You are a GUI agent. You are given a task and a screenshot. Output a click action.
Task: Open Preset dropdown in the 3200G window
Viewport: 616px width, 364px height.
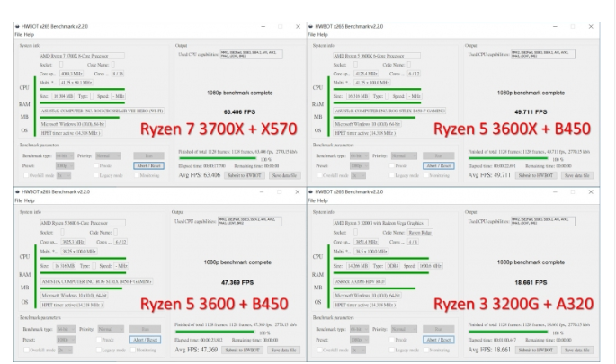tap(359, 340)
